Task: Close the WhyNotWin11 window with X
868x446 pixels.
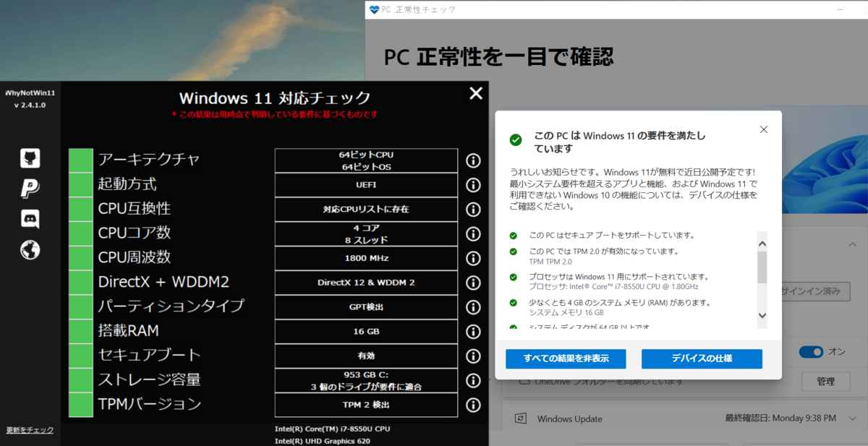Action: click(475, 93)
